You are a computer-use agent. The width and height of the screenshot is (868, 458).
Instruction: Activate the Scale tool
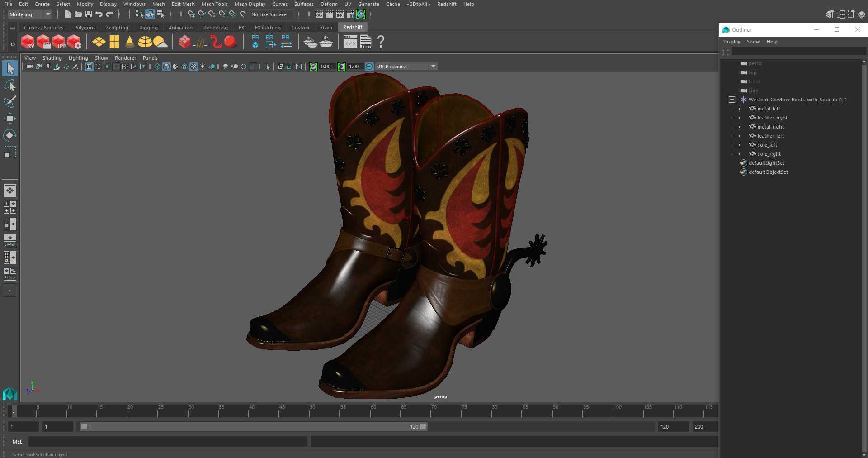click(x=10, y=152)
